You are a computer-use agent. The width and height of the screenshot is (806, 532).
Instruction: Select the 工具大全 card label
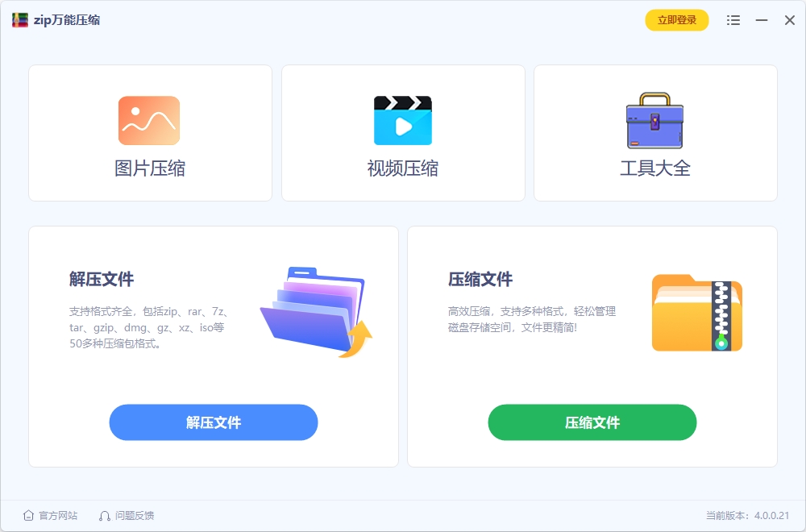tap(654, 168)
